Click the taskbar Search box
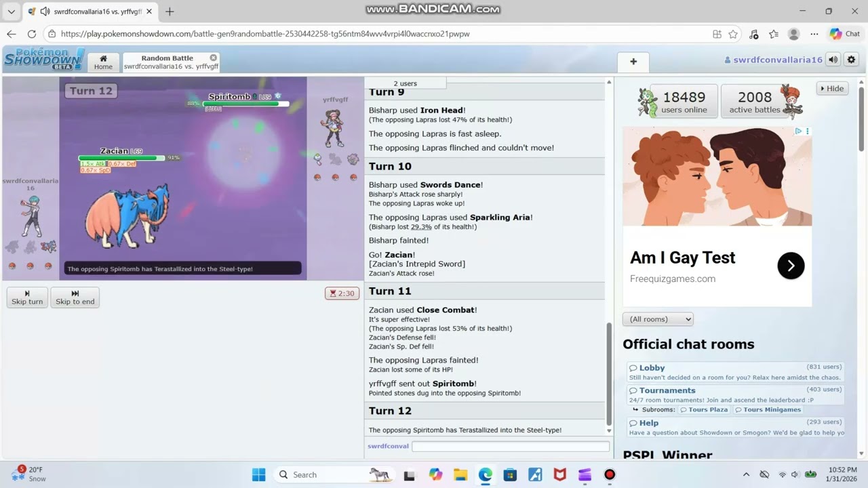The width and height of the screenshot is (868, 488). [334, 474]
